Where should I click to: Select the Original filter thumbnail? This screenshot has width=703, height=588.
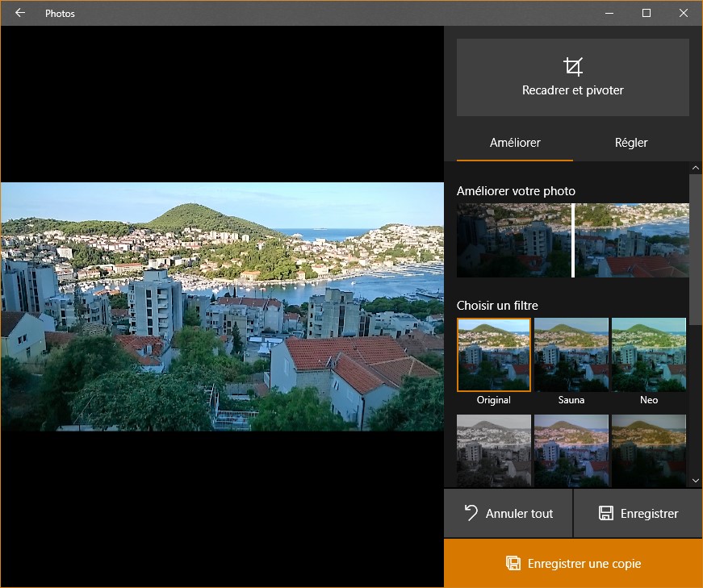click(x=494, y=355)
